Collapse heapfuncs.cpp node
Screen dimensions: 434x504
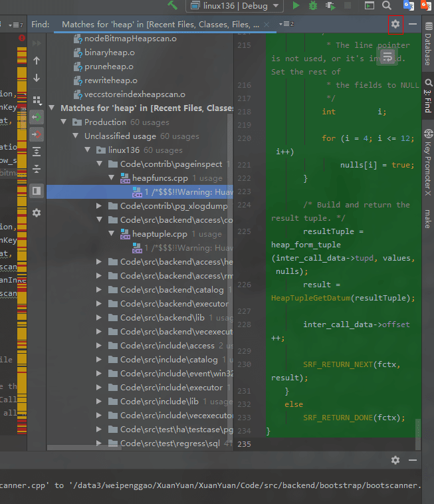coord(112,178)
